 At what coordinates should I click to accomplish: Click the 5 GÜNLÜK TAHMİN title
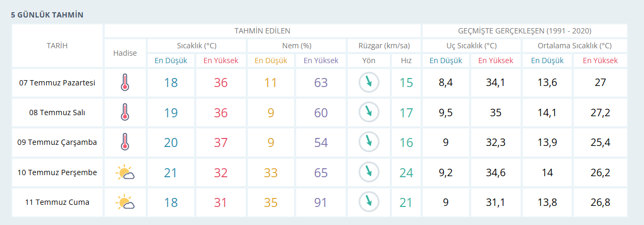click(47, 15)
